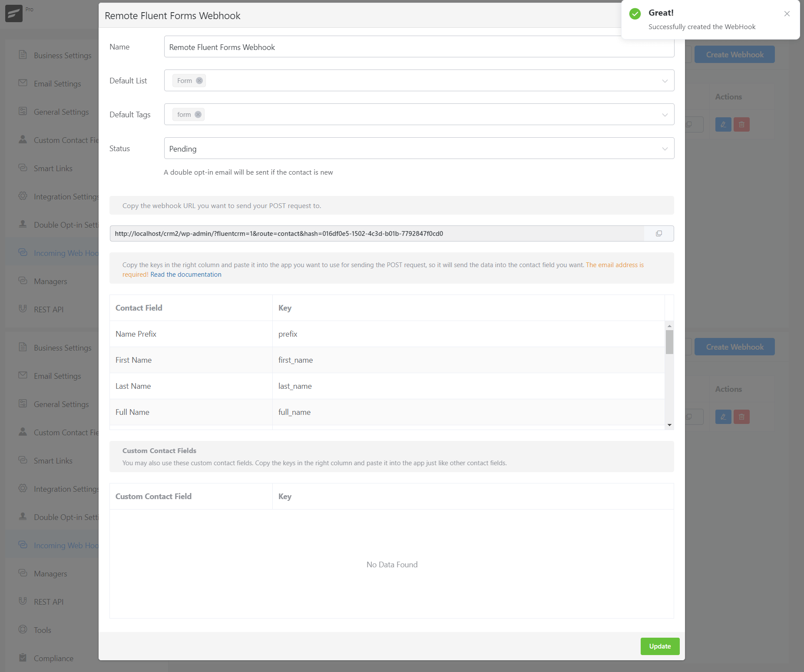The height and width of the screenshot is (672, 804).
Task: Click the Create Webhook button
Action: [734, 54]
